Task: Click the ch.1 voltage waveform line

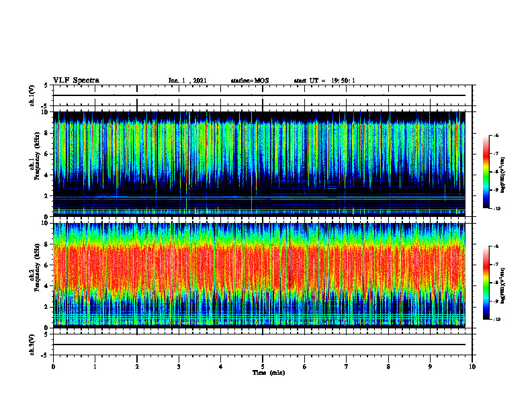Action: coord(259,95)
